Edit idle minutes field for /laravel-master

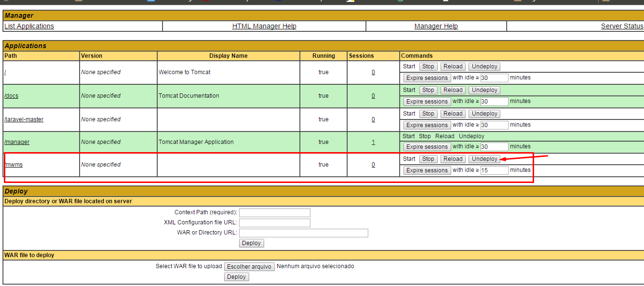click(x=495, y=125)
